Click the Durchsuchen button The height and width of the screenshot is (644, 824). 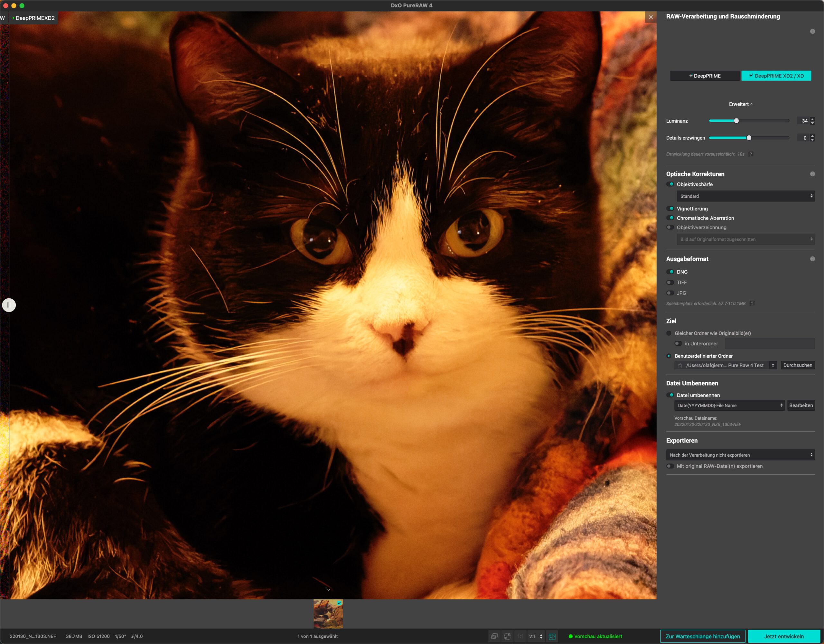(798, 365)
